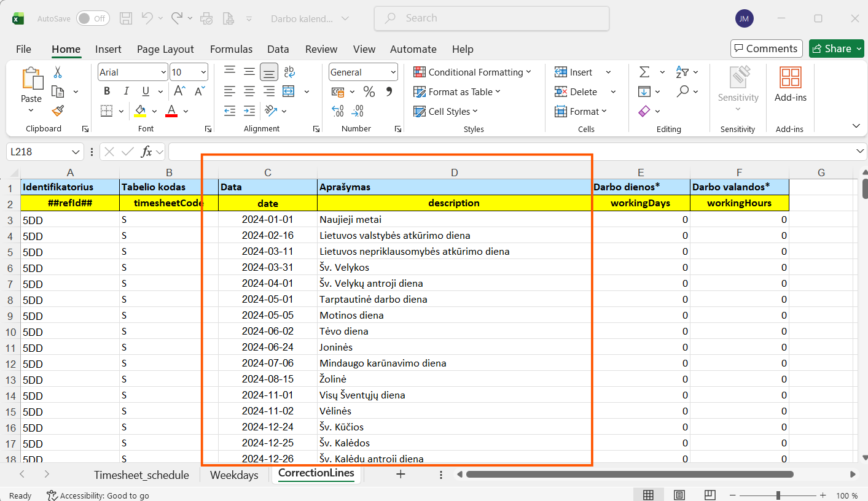Paste clipboard contents

click(31, 85)
